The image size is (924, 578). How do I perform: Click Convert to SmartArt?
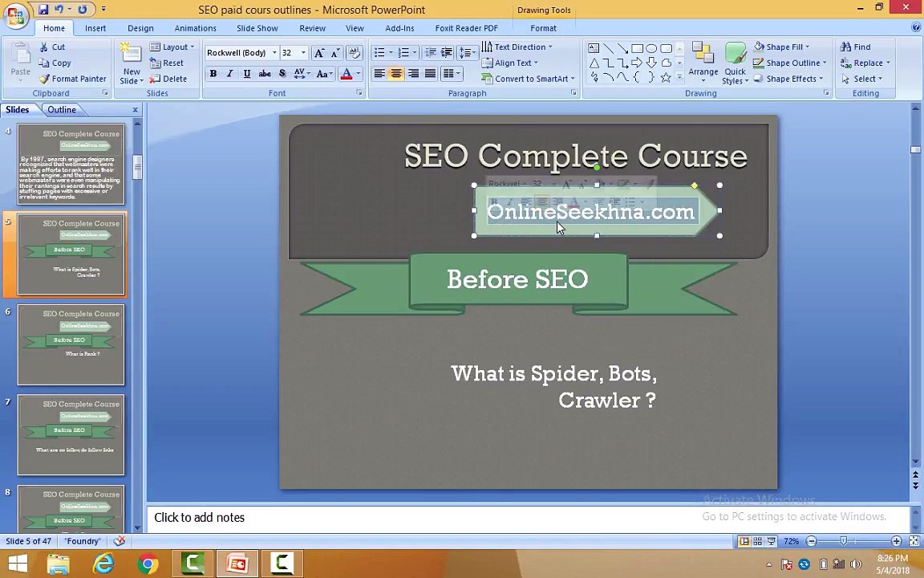coord(528,79)
